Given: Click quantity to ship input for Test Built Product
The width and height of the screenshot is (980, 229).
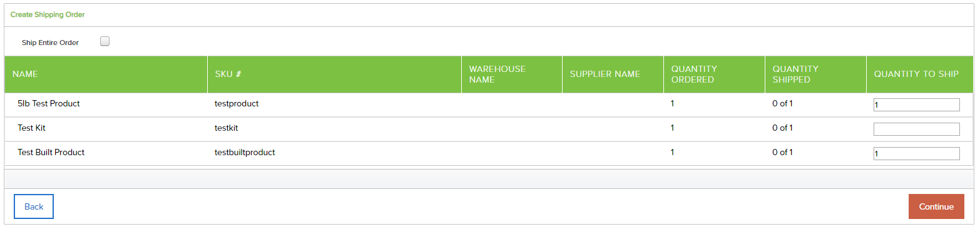Looking at the screenshot, I should coord(916,153).
